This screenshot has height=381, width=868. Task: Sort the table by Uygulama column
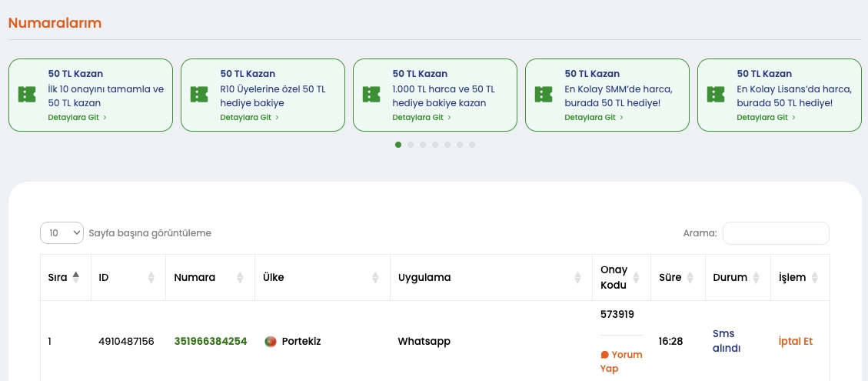[578, 277]
